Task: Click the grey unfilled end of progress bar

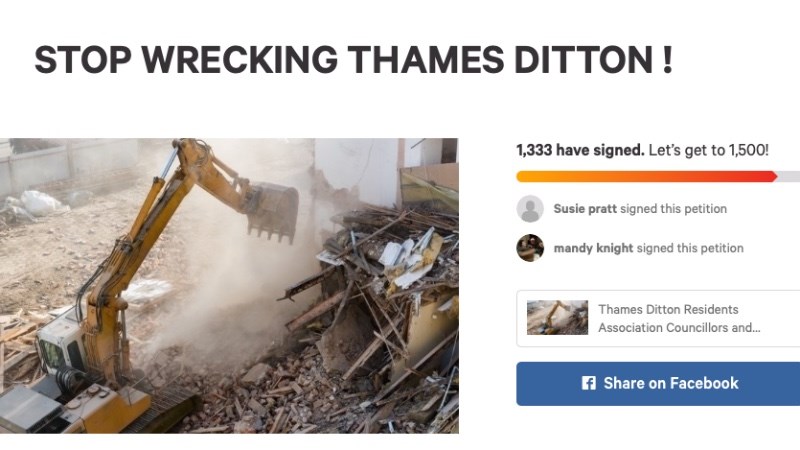Action: tap(789, 177)
